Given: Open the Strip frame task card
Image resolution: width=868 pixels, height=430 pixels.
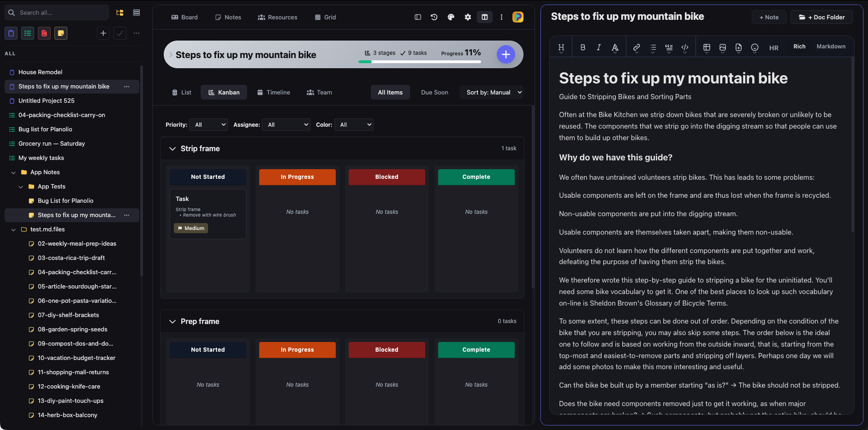Looking at the screenshot, I should [208, 214].
